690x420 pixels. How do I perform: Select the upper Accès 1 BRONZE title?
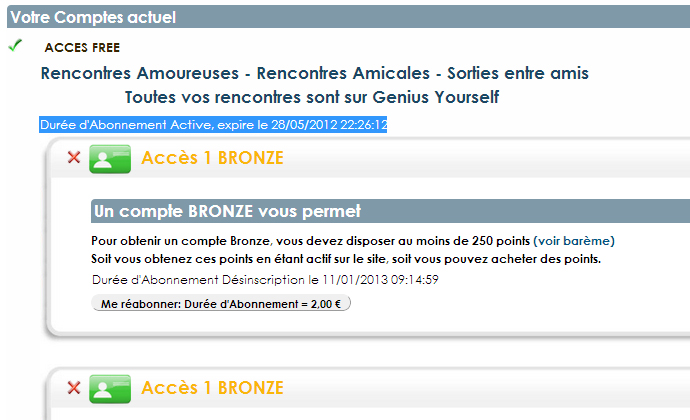coord(213,158)
